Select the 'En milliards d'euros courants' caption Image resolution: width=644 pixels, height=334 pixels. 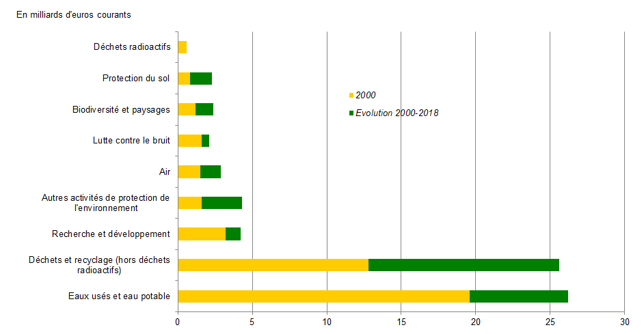[x=74, y=14]
